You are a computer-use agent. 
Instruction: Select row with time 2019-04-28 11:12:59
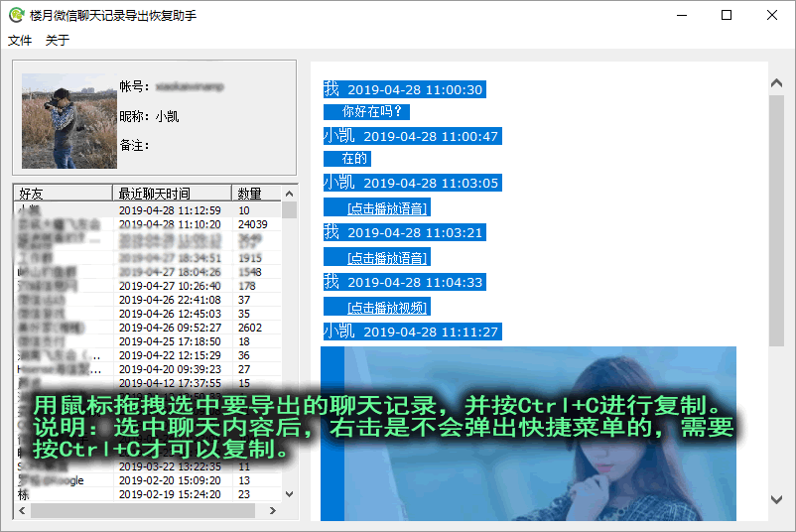point(147,210)
